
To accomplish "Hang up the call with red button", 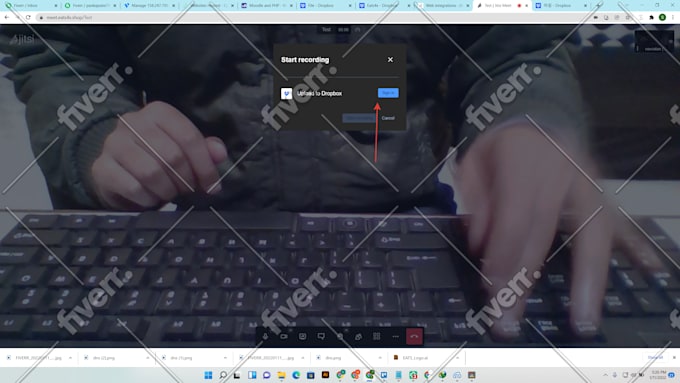I will [414, 336].
